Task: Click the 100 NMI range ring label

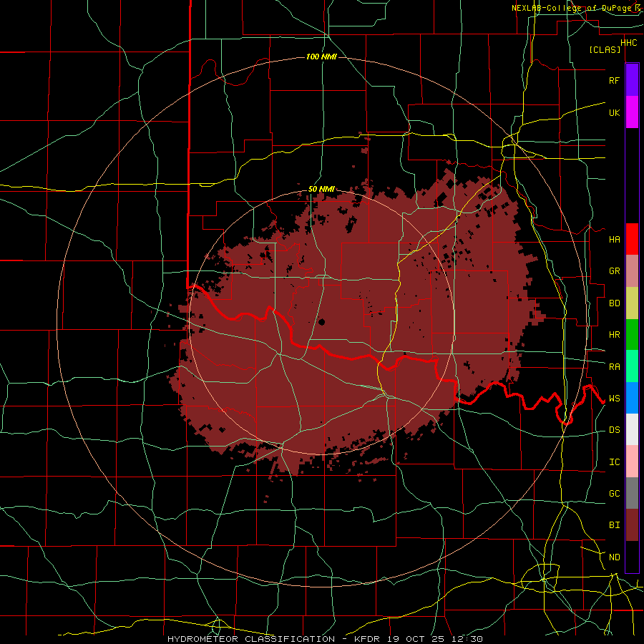Action: 321,57
